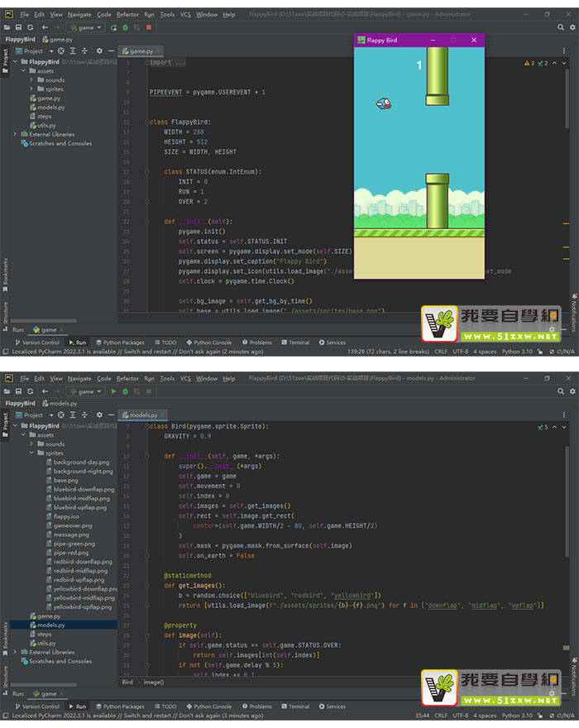Click Reload from disk icon in models.py window
579x728 pixels.
point(30,391)
